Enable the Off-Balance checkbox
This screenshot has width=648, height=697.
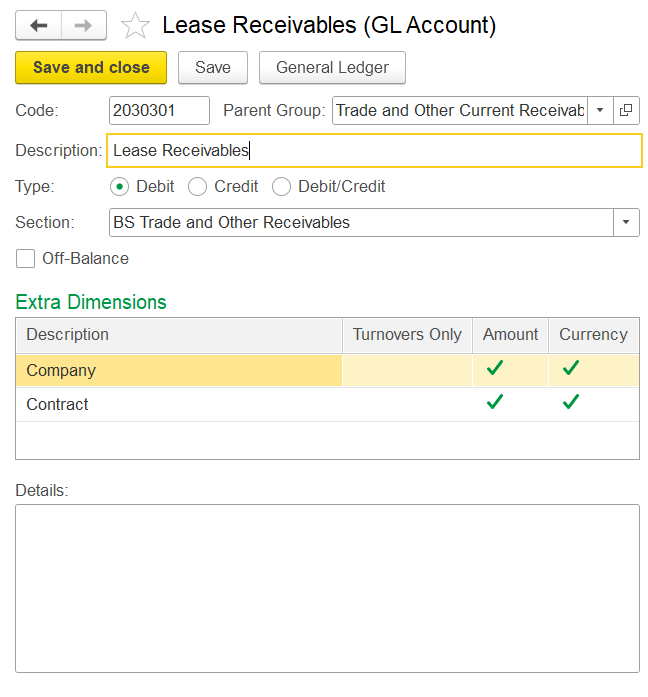[x=25, y=259]
